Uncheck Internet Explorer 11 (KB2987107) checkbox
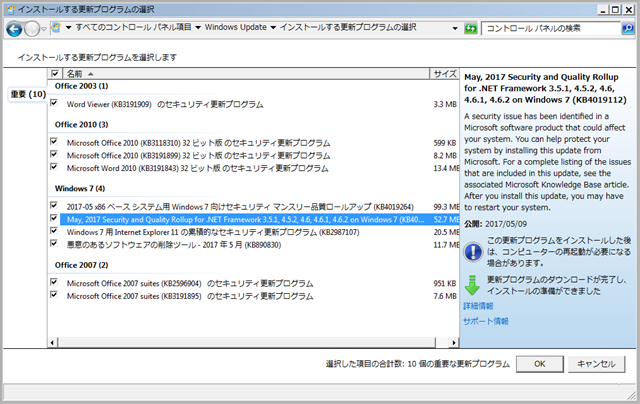The width and height of the screenshot is (640, 404). [53, 231]
